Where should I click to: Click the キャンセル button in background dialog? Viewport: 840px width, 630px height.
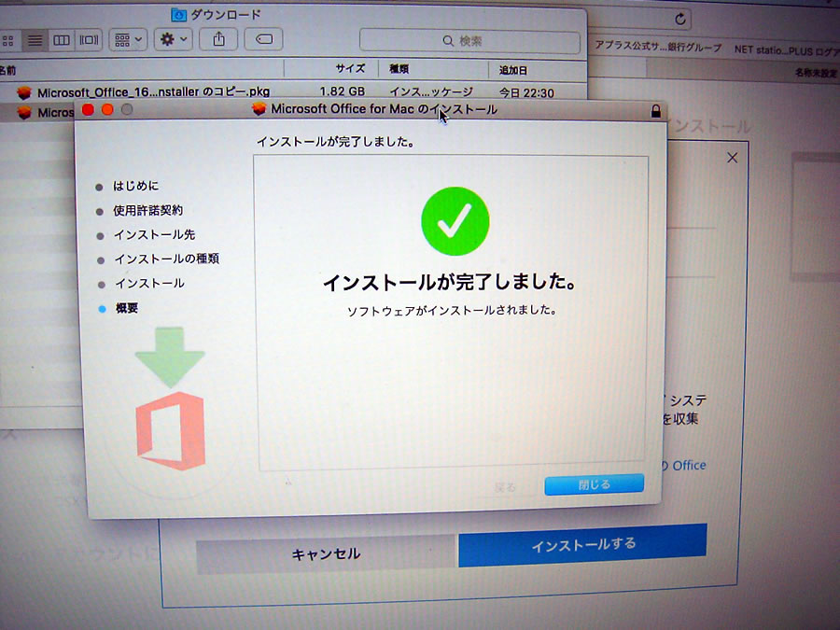point(326,553)
